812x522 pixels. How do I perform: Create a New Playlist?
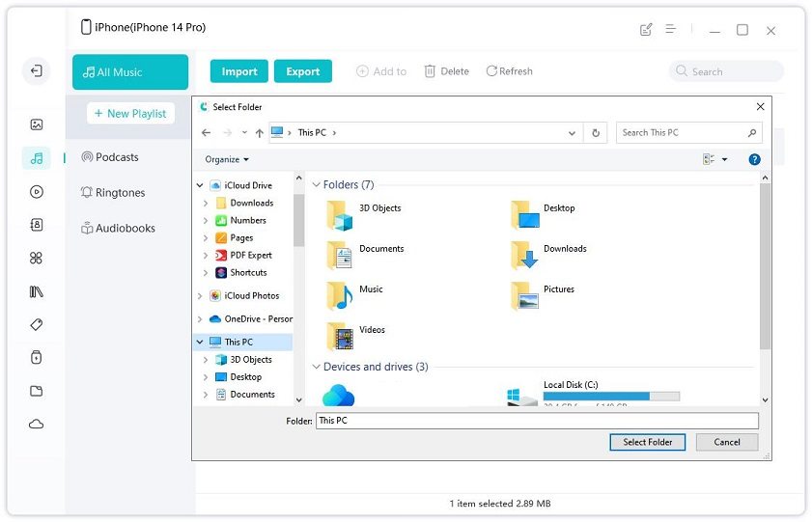[130, 113]
